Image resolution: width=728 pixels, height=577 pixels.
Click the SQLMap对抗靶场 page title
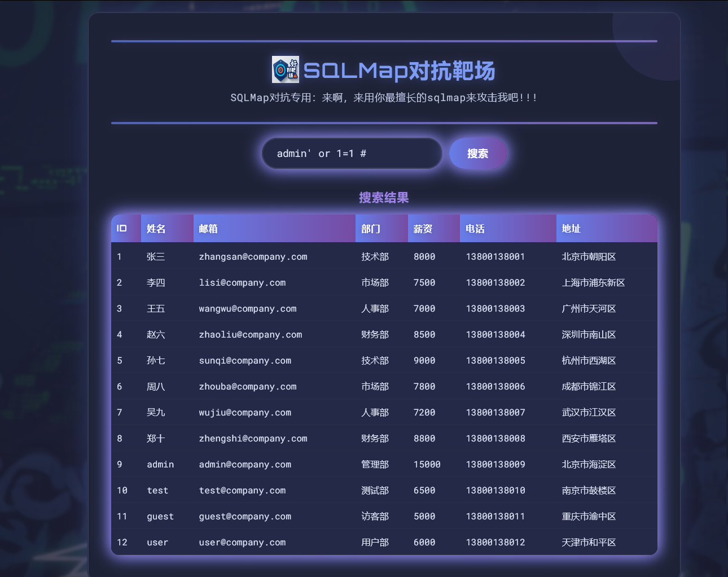point(400,71)
